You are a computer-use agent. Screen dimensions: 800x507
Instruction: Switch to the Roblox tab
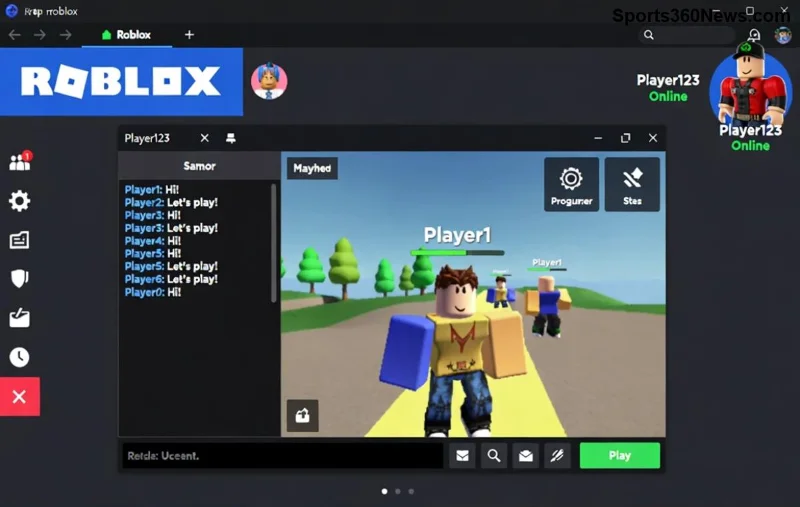click(x=127, y=35)
